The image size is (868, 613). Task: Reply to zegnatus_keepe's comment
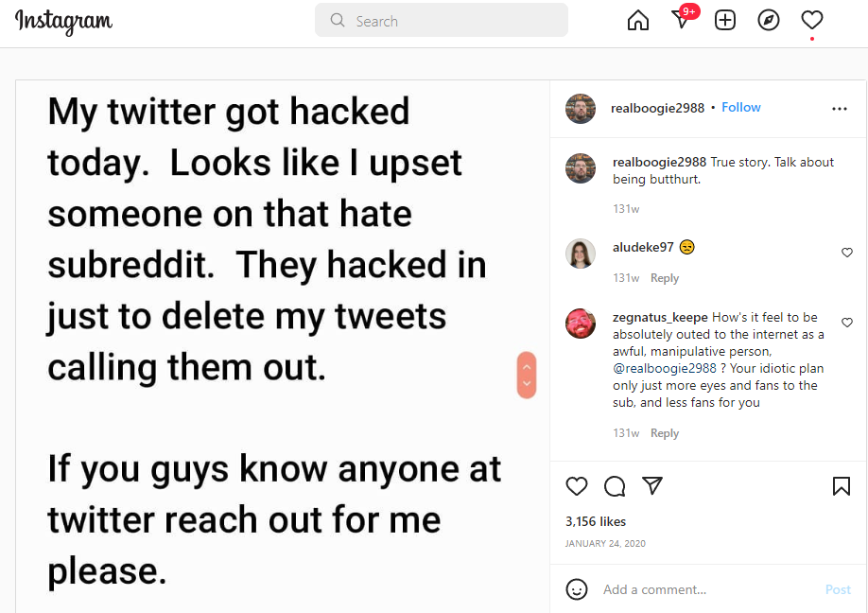tap(665, 433)
